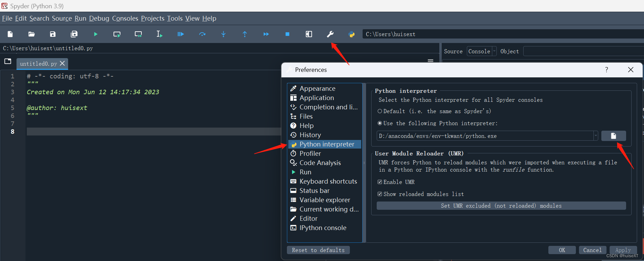Close the untitled0.py tab with its X

(x=62, y=63)
